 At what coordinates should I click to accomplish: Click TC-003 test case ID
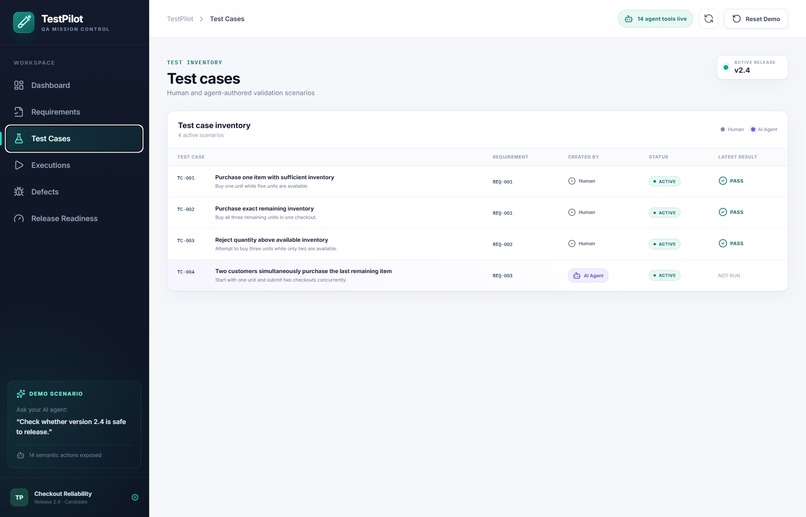pyautogui.click(x=186, y=241)
